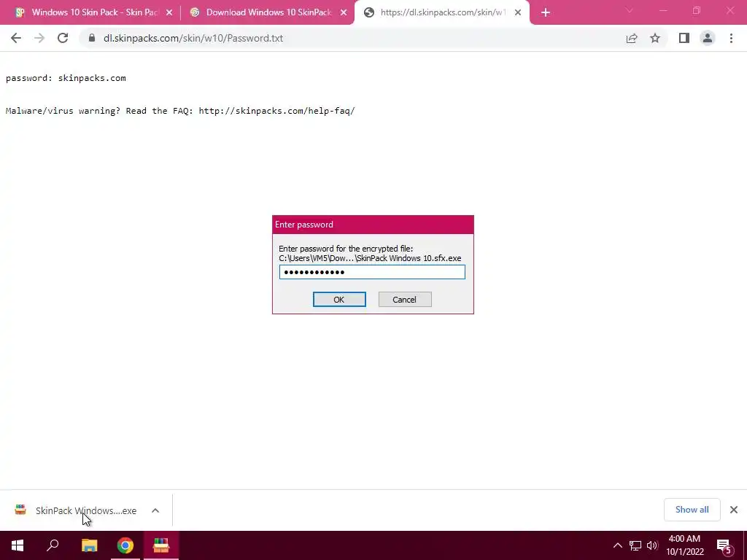The width and height of the screenshot is (747, 560).
Task: Open File Explorer from taskbar
Action: pos(89,545)
